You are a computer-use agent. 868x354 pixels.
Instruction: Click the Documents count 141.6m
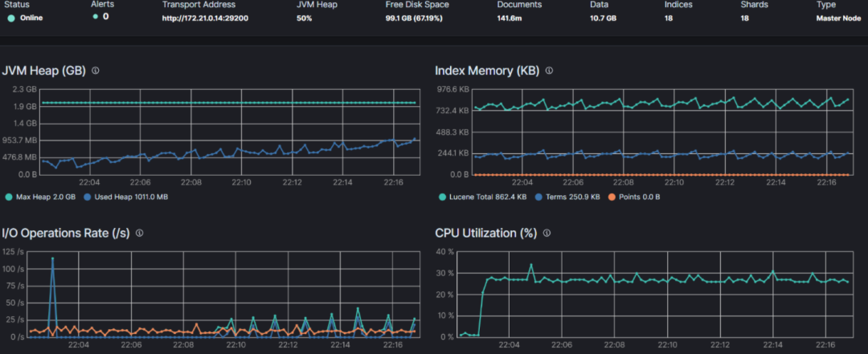point(510,18)
